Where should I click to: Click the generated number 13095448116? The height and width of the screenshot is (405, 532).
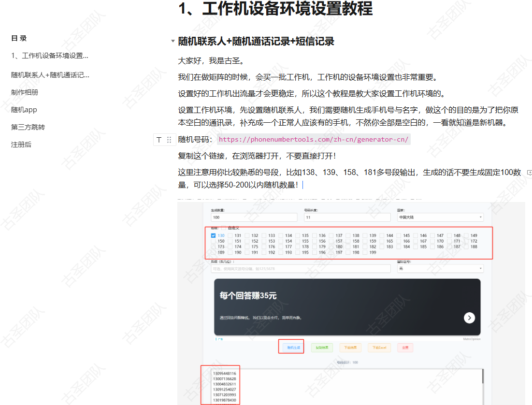[225, 374]
